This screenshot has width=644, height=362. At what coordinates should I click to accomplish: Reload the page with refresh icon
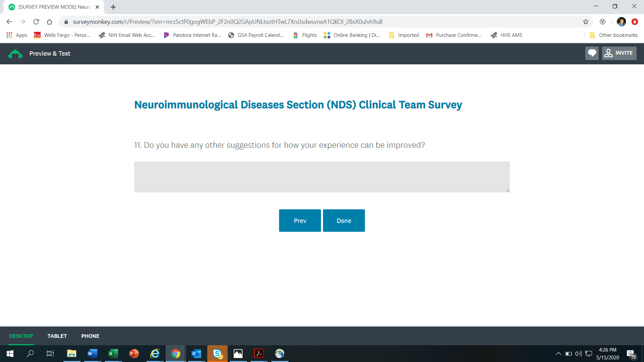click(36, 22)
